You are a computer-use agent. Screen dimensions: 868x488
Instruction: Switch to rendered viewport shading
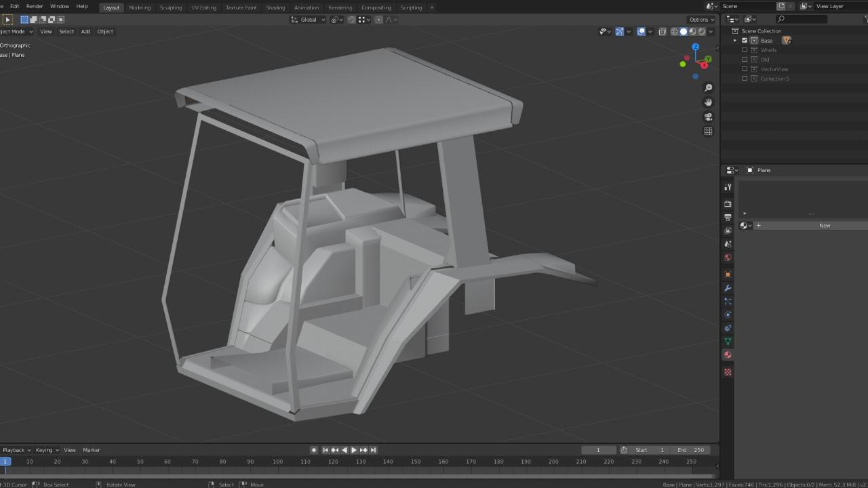(701, 31)
